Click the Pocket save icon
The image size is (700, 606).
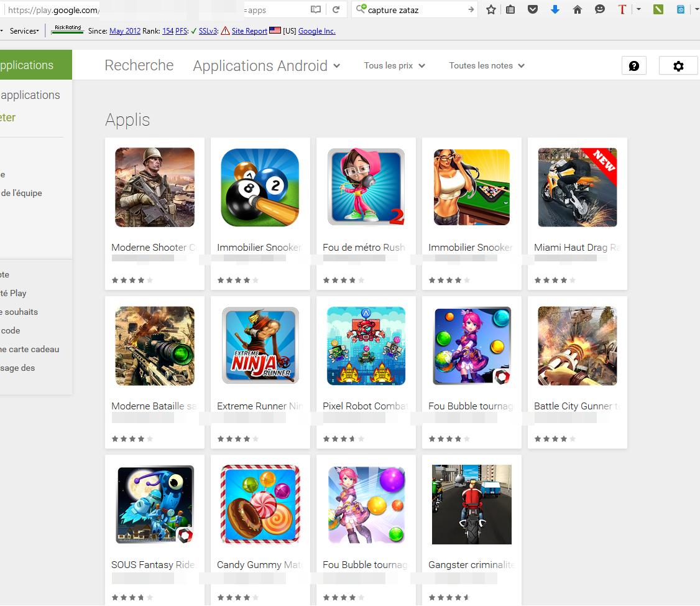click(533, 9)
